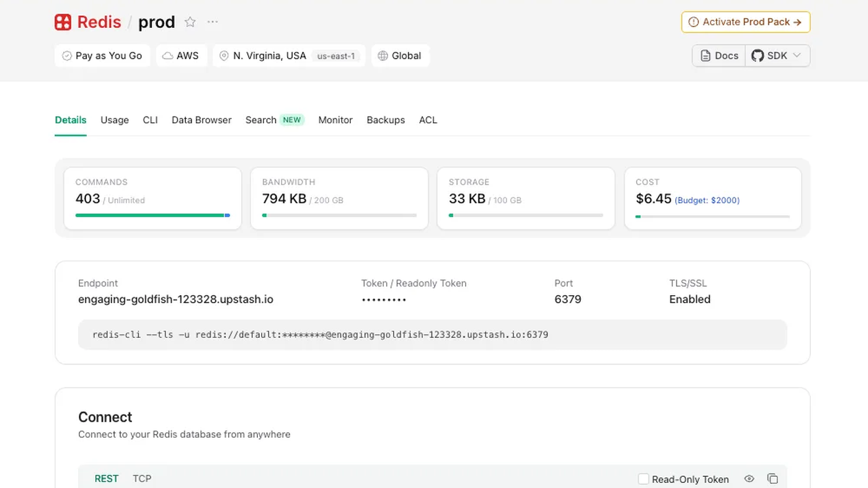Open the Monitor tab
The width and height of the screenshot is (868, 488).
pos(335,120)
